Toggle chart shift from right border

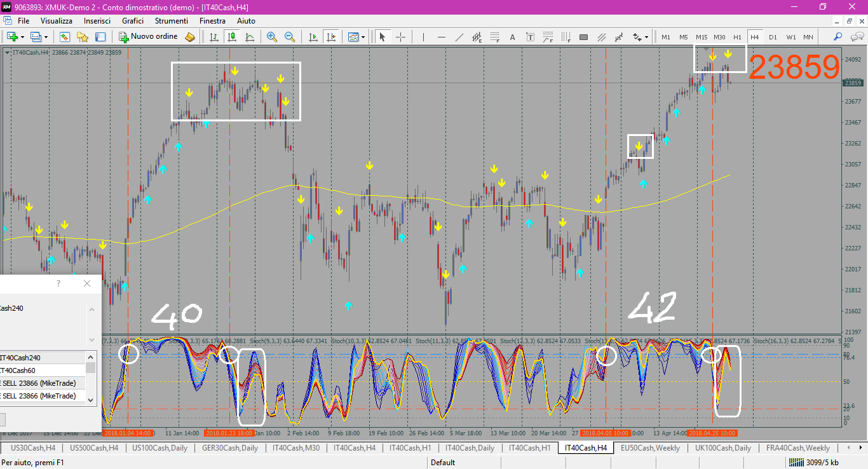[x=330, y=37]
